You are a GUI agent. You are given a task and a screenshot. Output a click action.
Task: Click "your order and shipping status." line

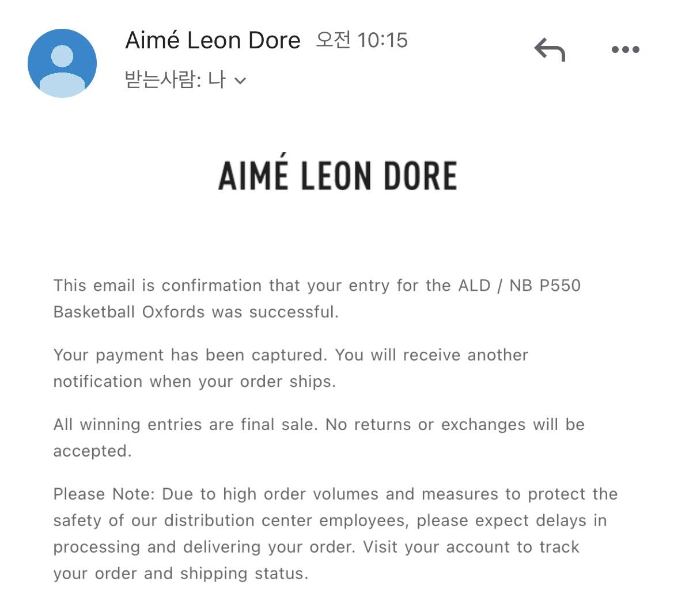pyautogui.click(x=180, y=573)
